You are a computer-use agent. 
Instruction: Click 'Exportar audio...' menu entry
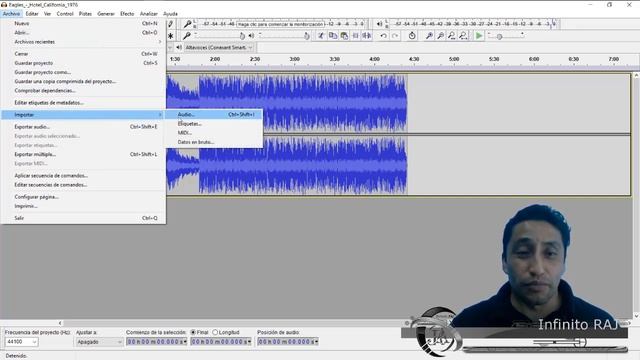[83, 127]
